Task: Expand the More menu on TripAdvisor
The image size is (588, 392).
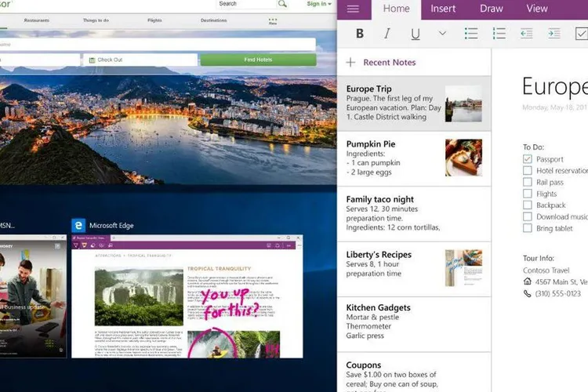Action: [x=273, y=21]
